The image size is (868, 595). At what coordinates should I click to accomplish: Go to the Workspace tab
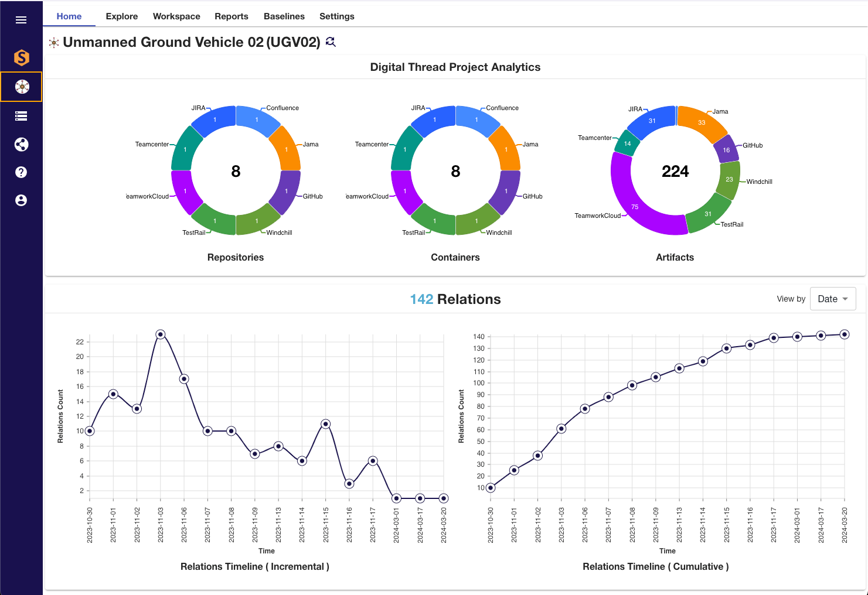tap(176, 16)
